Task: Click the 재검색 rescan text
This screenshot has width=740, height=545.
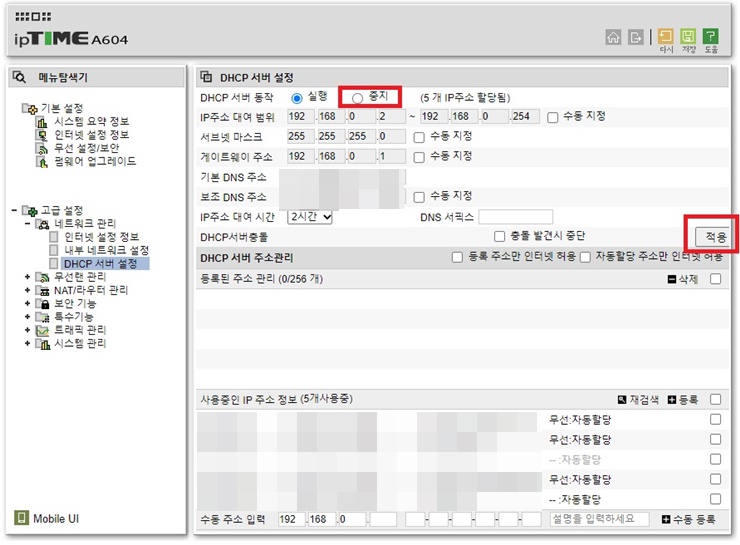Action: tap(644, 400)
